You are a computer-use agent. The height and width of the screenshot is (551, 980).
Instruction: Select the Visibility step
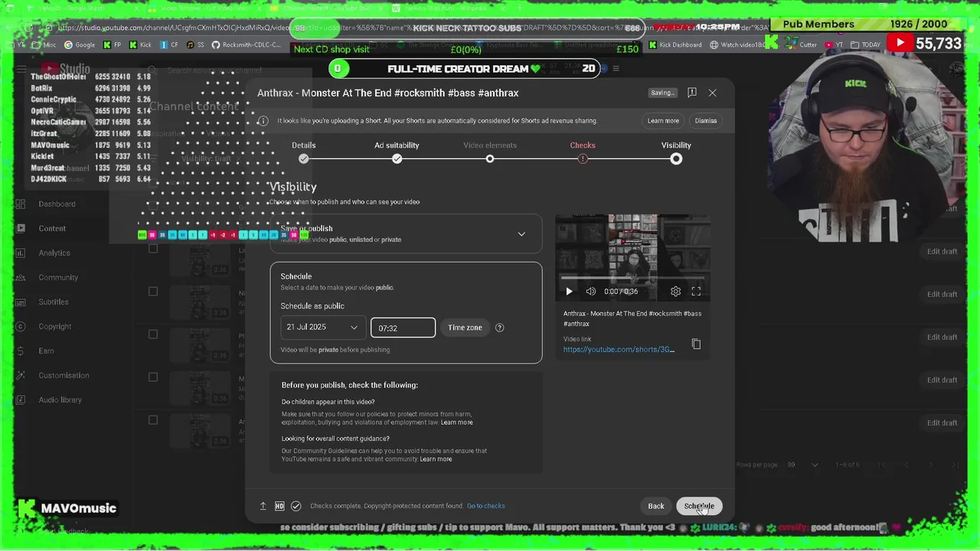point(676,152)
